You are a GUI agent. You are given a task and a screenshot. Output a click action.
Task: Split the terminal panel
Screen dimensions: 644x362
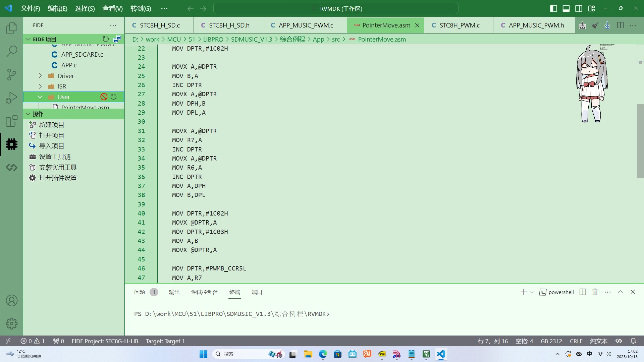[x=583, y=292]
